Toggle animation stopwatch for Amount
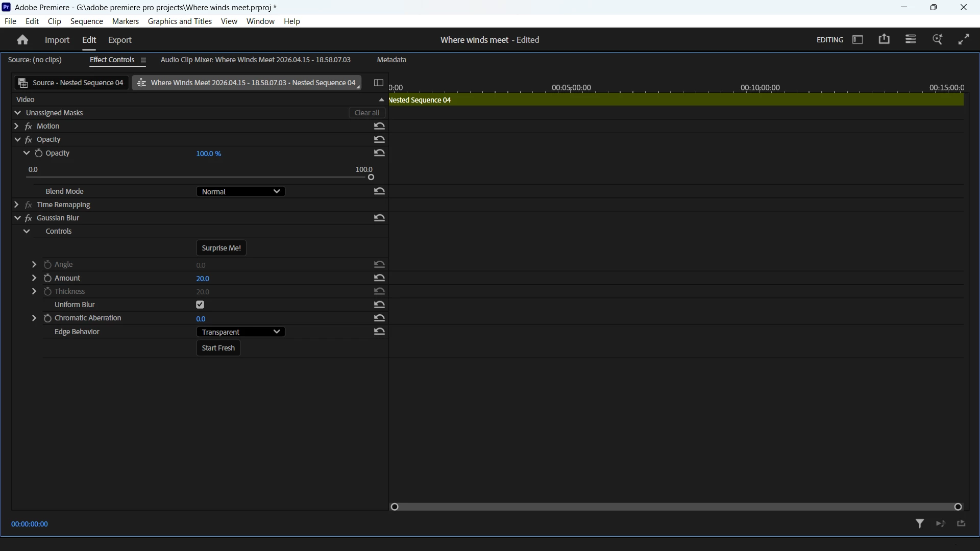Viewport: 980px width, 551px height. coord(47,278)
